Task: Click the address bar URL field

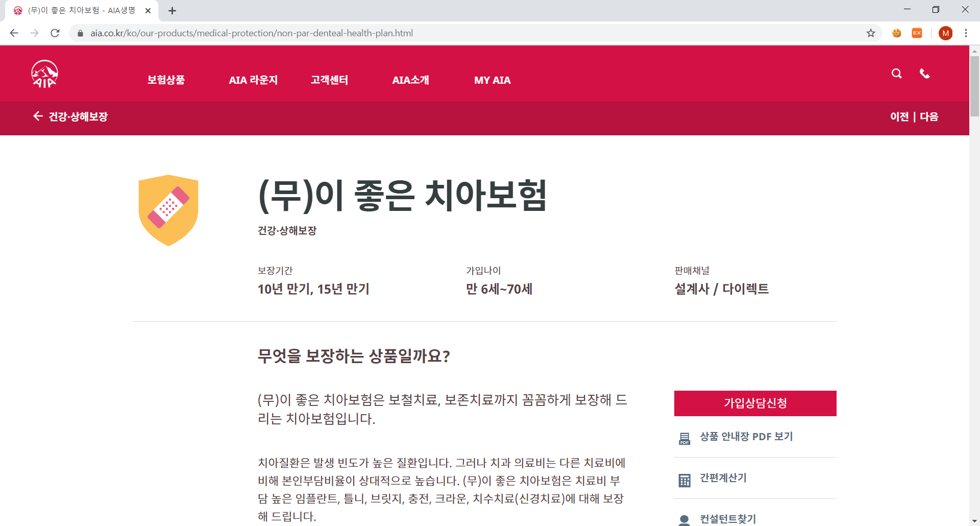Action: 475,33
